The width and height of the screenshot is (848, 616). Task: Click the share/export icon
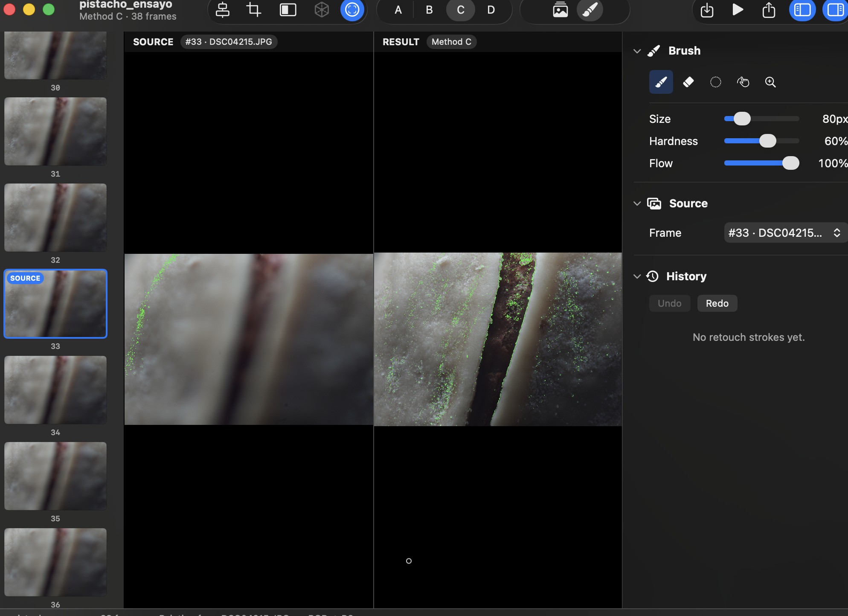pos(769,10)
